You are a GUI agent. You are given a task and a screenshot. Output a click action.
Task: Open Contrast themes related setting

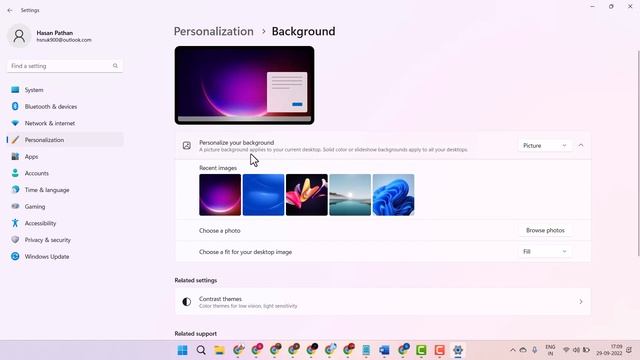pos(383,302)
